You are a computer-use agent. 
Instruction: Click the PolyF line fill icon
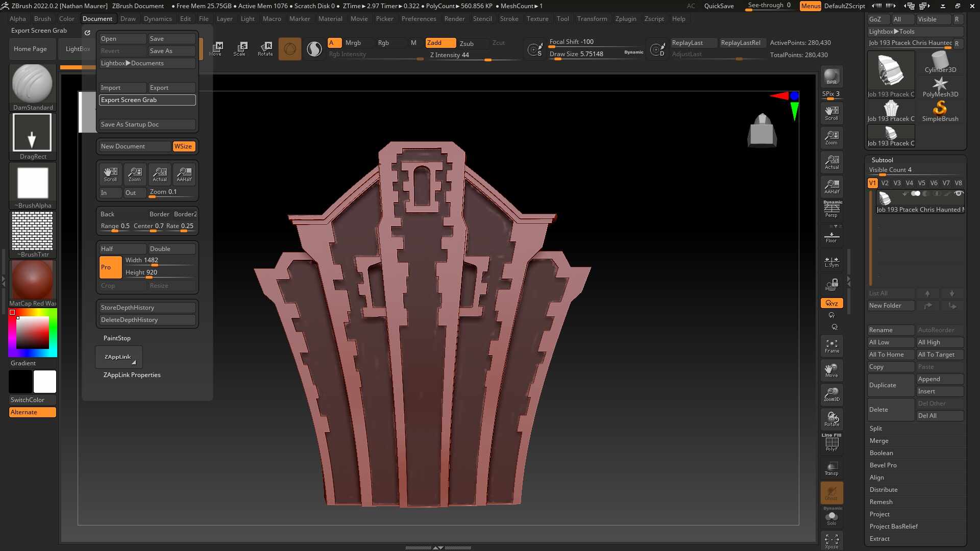click(831, 443)
